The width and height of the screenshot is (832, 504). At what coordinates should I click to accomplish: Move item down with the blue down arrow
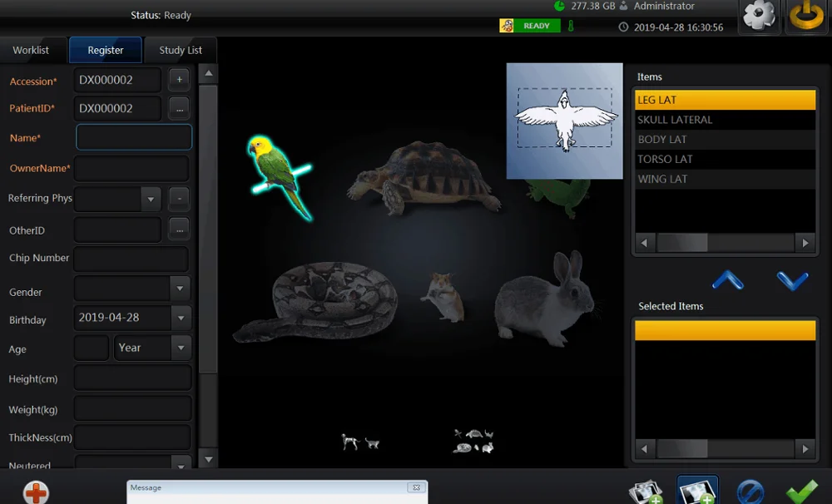[792, 281]
